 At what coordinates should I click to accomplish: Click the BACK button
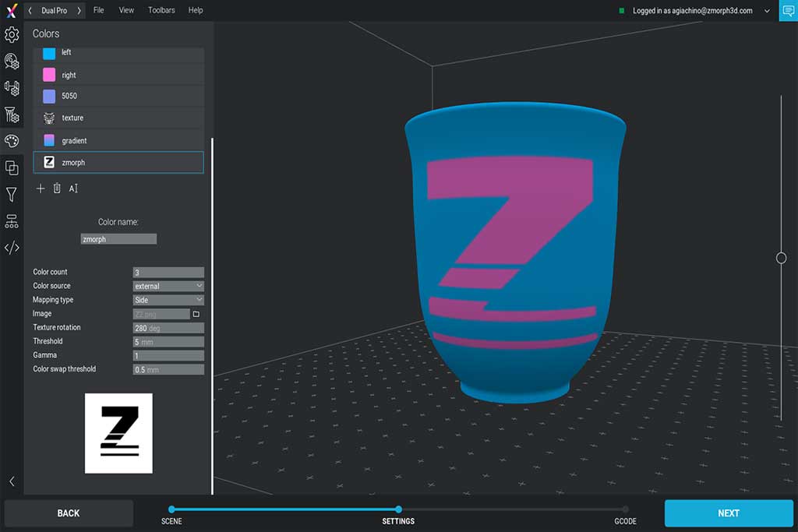[69, 513]
